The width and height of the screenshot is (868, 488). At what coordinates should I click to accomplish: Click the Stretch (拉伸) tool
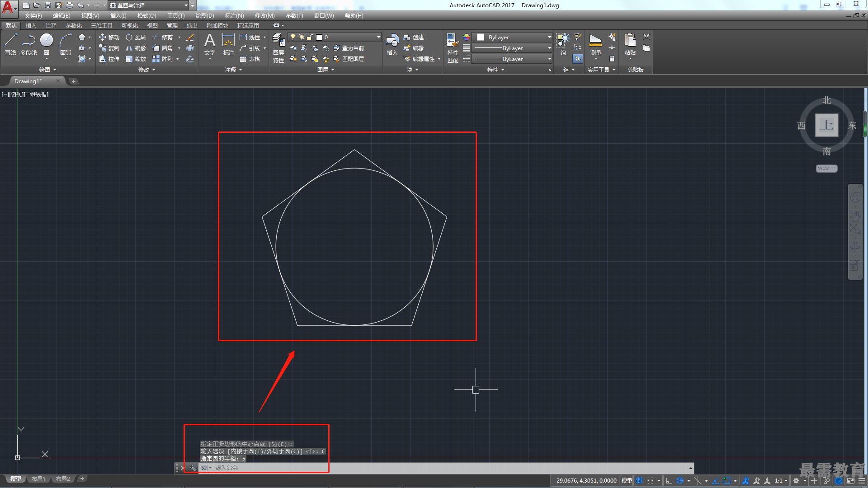tap(109, 59)
